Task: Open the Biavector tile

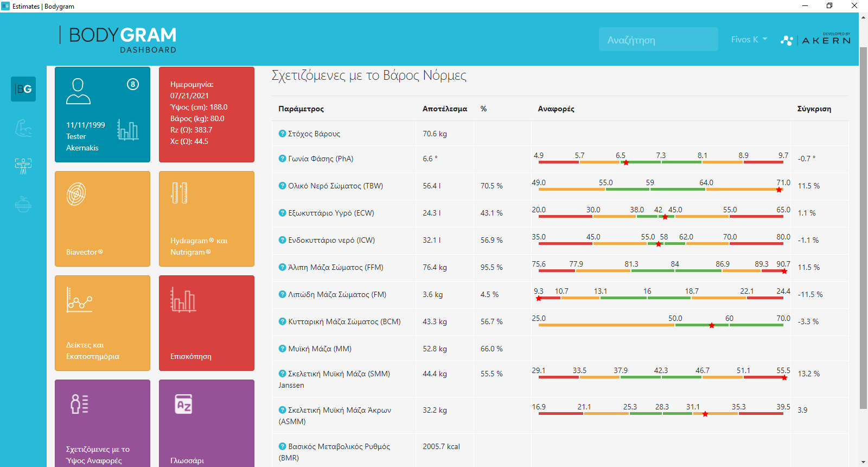Action: coord(103,219)
